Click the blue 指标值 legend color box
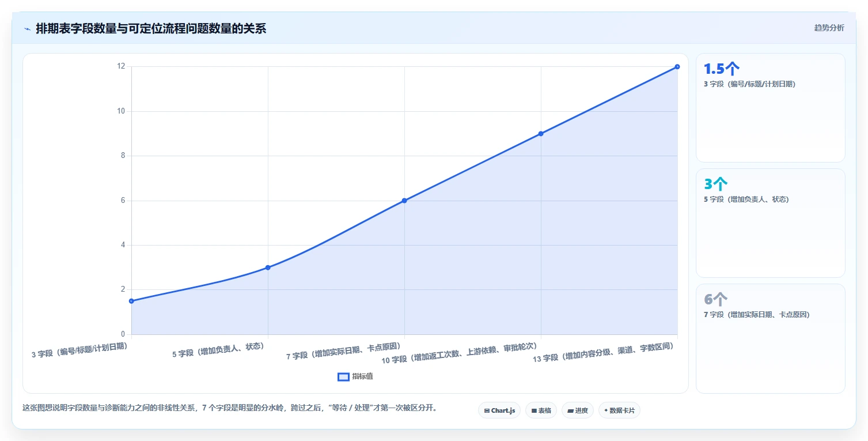This screenshot has height=441, width=868. point(343,376)
